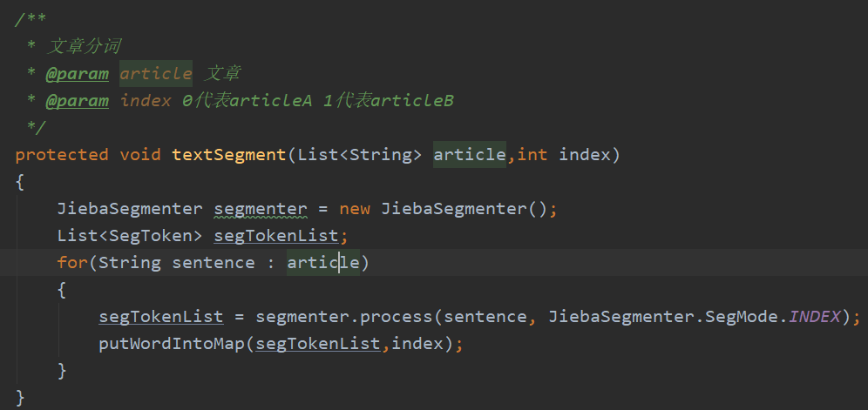Click the highlighted article in Javadoc comment

[156, 74]
